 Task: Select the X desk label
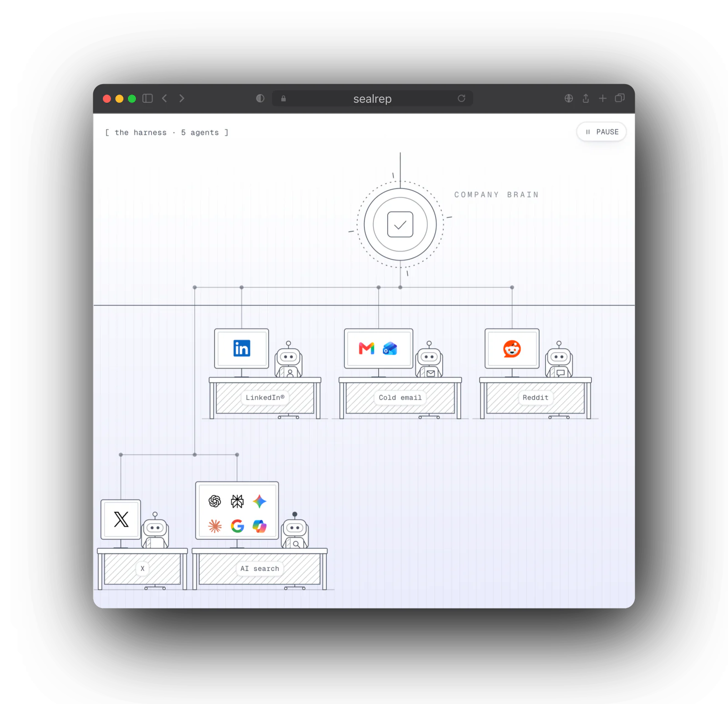coord(142,568)
